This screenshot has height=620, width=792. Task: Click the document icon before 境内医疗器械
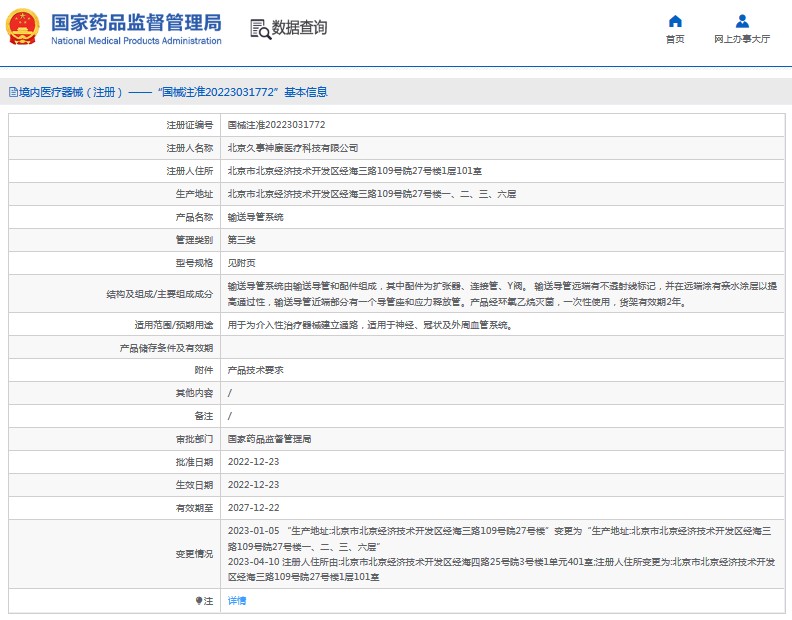(x=14, y=92)
